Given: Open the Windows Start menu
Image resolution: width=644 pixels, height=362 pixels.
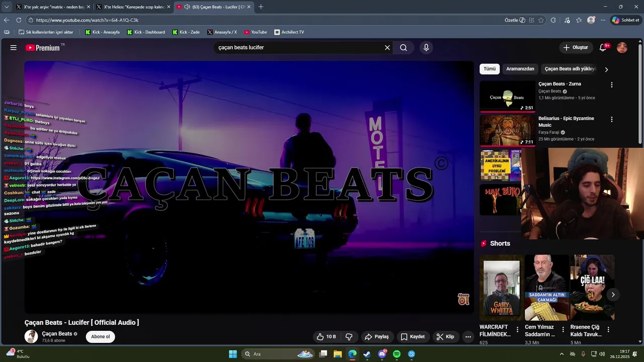Looking at the screenshot, I should coord(233,354).
